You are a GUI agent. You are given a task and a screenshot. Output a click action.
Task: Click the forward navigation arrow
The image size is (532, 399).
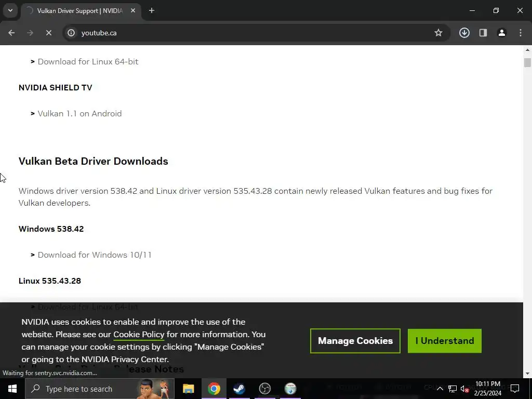pos(30,33)
